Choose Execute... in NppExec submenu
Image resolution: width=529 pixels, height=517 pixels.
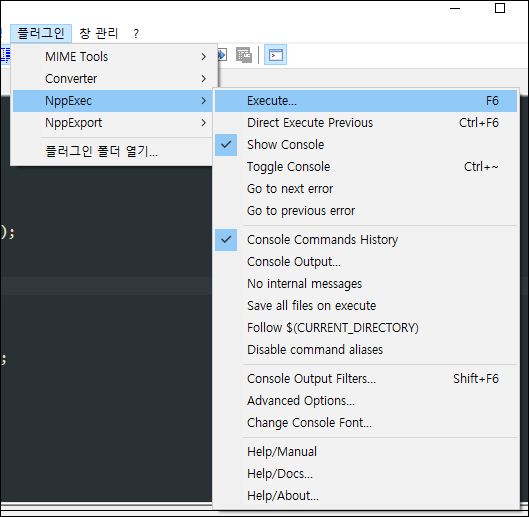[x=366, y=101]
